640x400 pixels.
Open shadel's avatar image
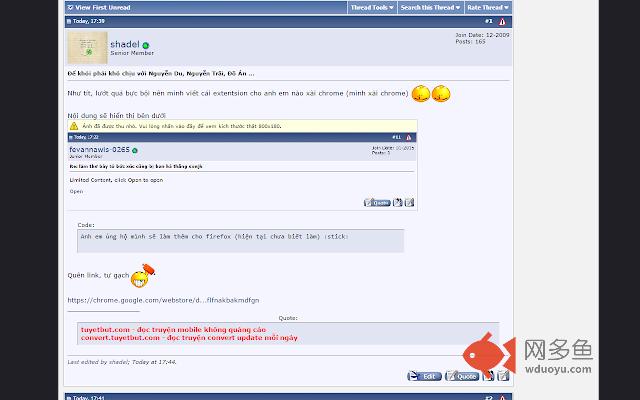coord(87,48)
